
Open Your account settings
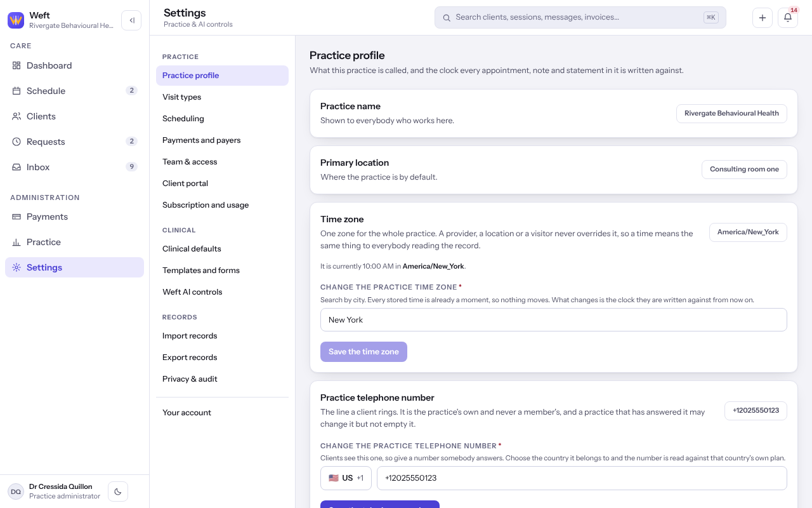pos(222,413)
